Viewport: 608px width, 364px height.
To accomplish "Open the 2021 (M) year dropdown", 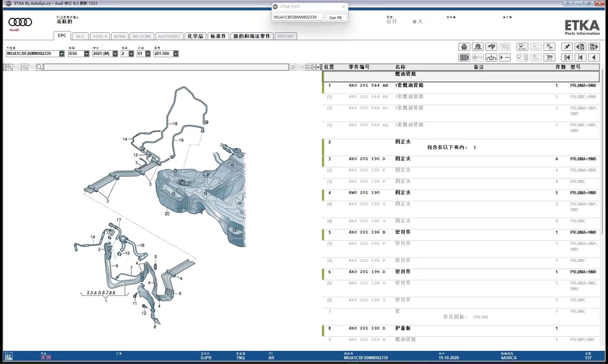I will tap(115, 54).
